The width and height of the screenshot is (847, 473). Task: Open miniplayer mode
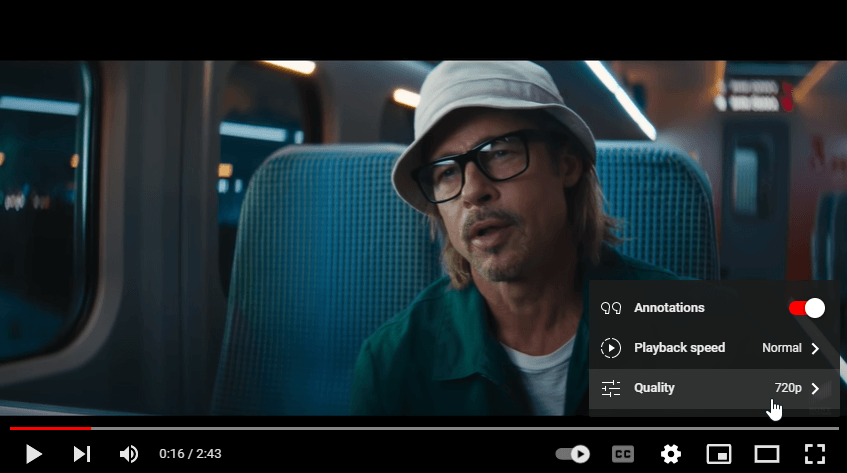coord(719,454)
